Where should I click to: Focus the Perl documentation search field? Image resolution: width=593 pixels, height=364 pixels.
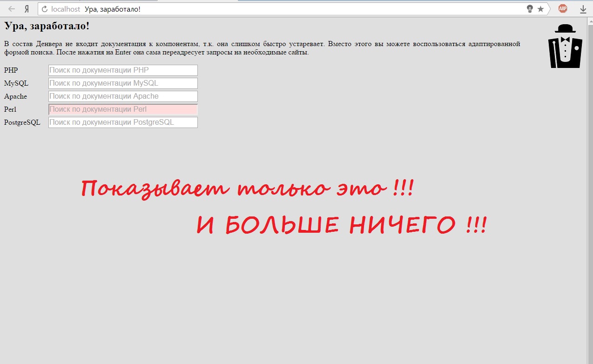(x=123, y=109)
